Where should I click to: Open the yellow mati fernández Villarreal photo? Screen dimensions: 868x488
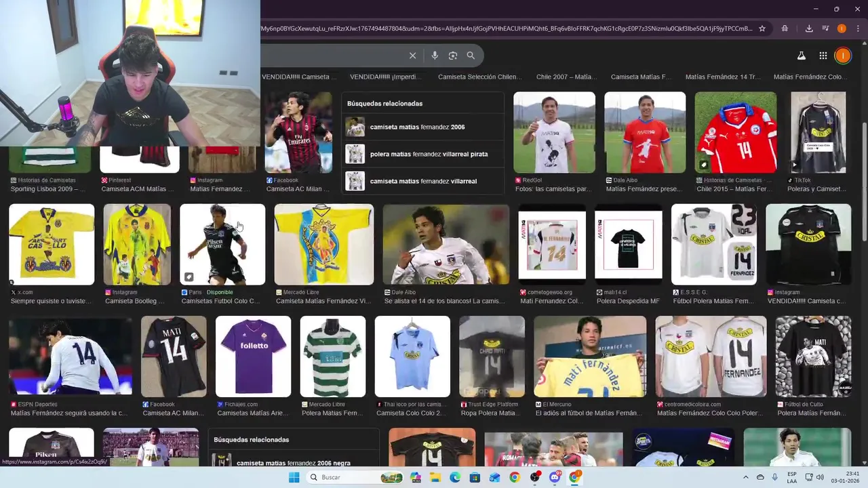click(590, 357)
